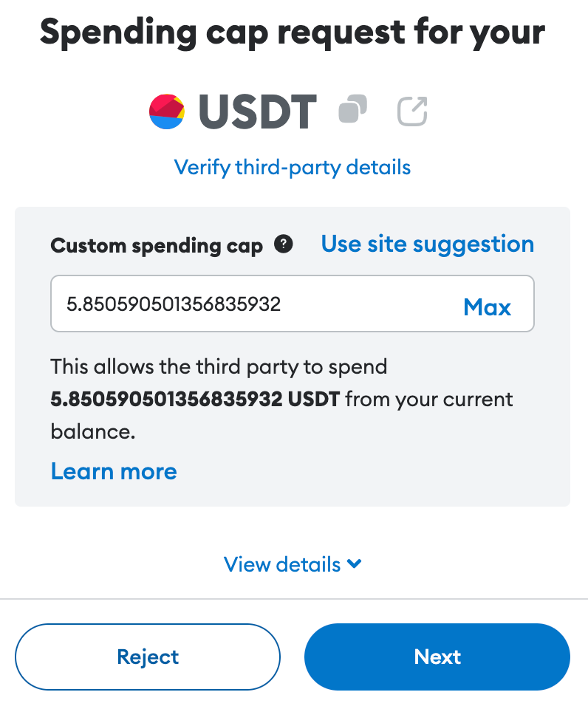Expand the View details section
The height and width of the screenshot is (709, 588).
pyautogui.click(x=282, y=564)
